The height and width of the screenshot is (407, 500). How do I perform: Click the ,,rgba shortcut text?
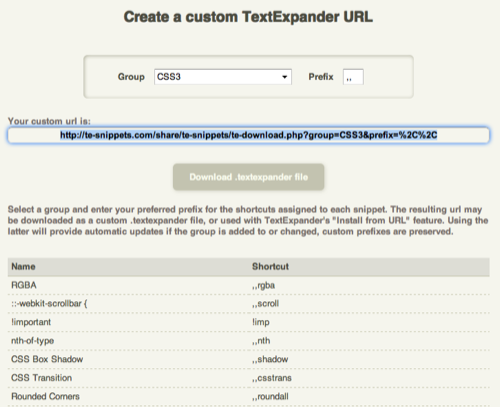[263, 286]
